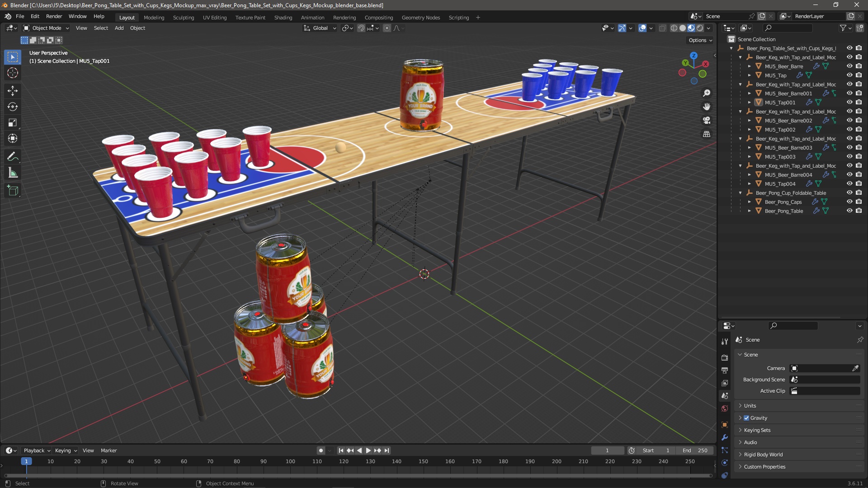Collapse the Beer_Pong_Cup_Foldable_Table collection

pos(741,193)
